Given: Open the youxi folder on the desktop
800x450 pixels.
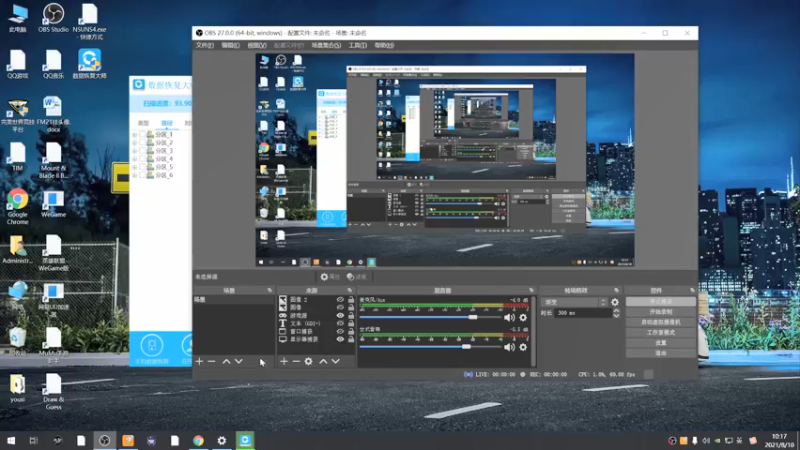Looking at the screenshot, I should [x=17, y=388].
